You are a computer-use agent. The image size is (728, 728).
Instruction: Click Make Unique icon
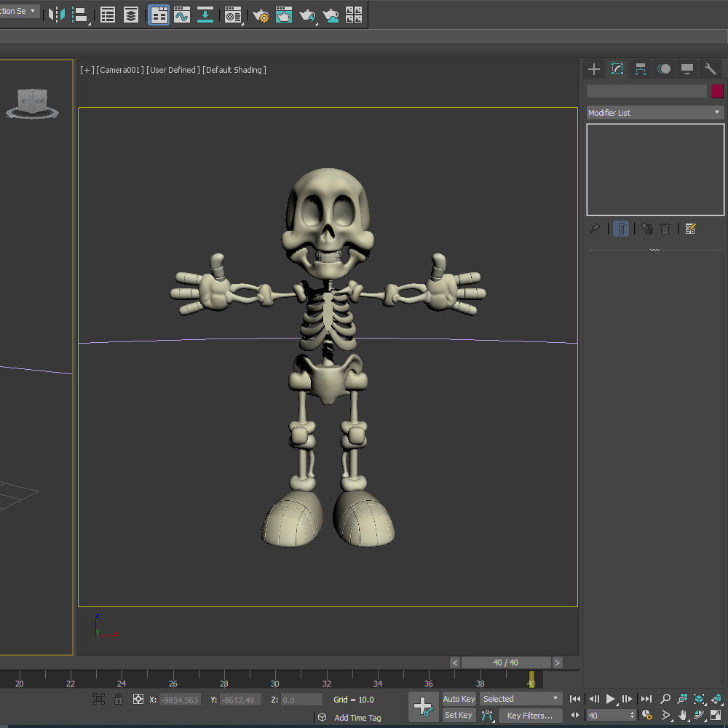point(646,229)
